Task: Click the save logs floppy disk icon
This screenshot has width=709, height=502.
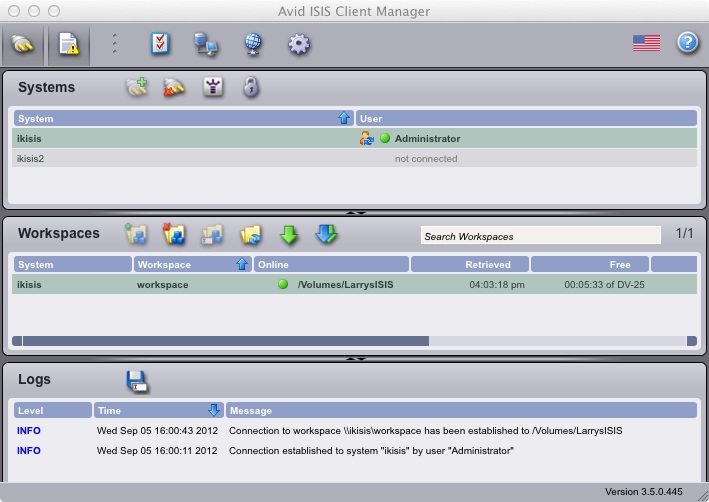Action: click(x=137, y=382)
